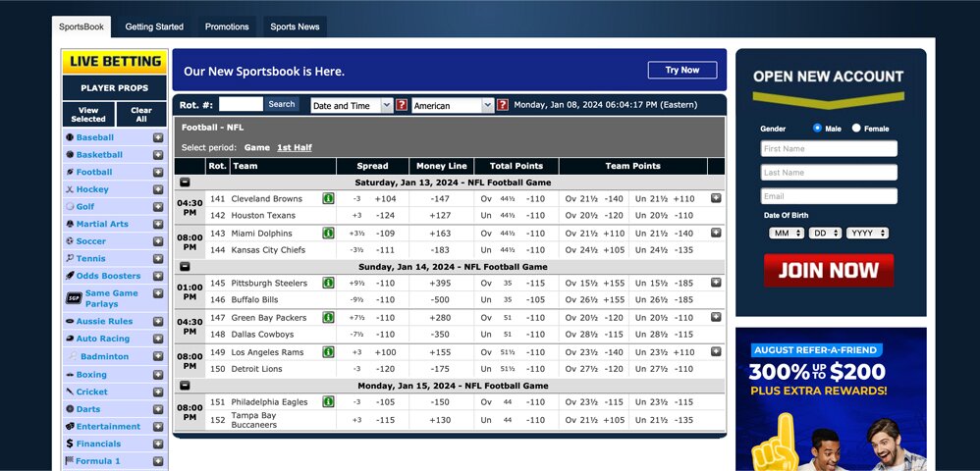
Task: Click the Soccer ball icon
Action: point(70,241)
